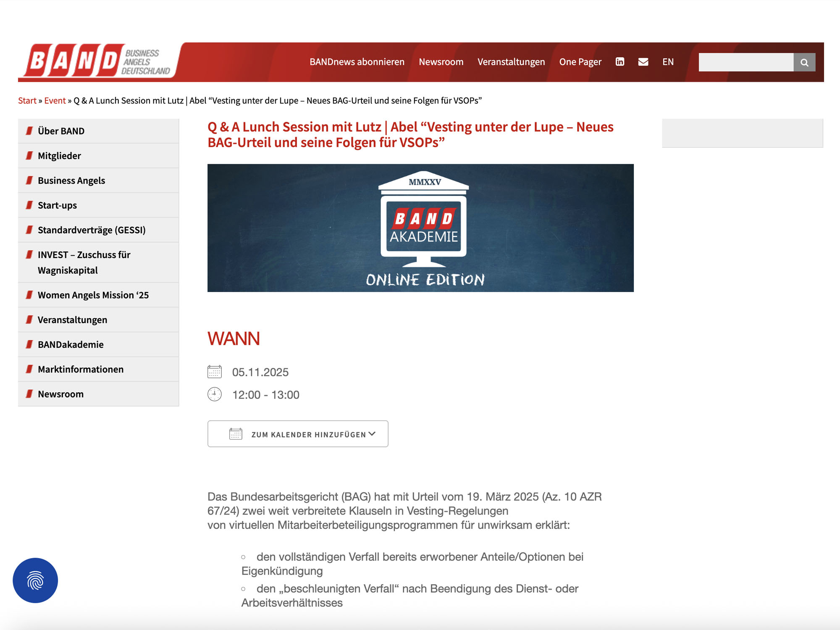Click the WANN section heading
The height and width of the screenshot is (630, 840).
234,339
